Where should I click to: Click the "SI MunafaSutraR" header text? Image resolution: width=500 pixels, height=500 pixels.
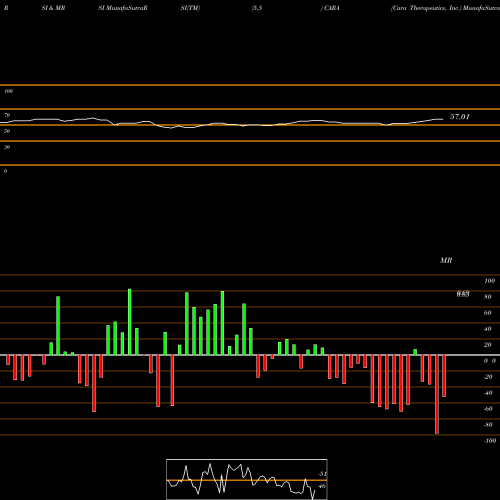point(123,8)
